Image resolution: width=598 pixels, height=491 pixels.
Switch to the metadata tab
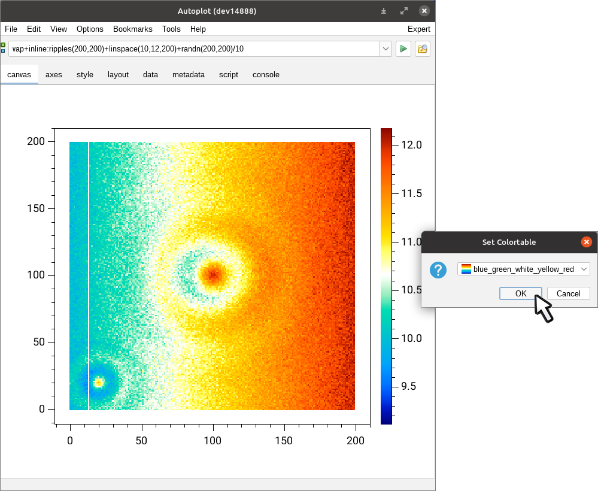[x=188, y=74]
